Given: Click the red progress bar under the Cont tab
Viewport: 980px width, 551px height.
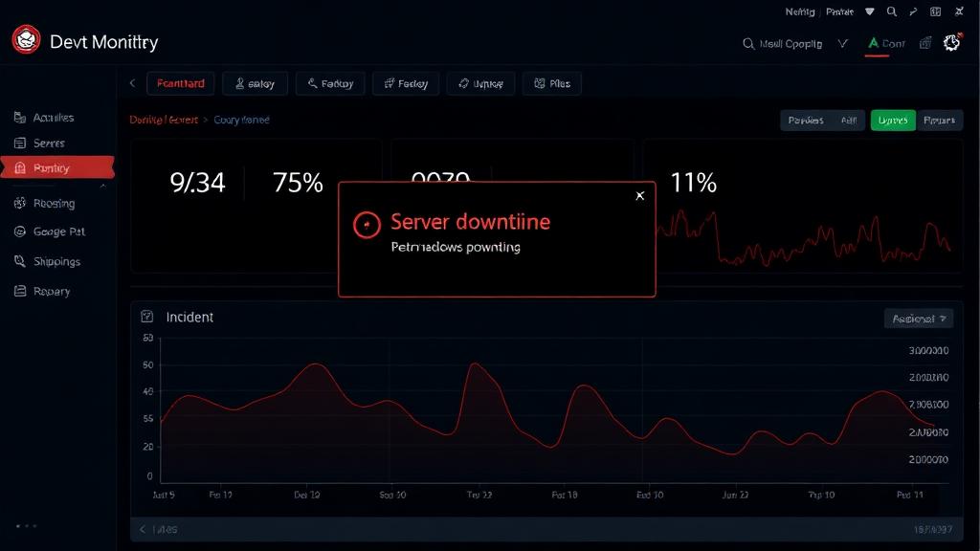Looking at the screenshot, I should pyautogui.click(x=878, y=54).
